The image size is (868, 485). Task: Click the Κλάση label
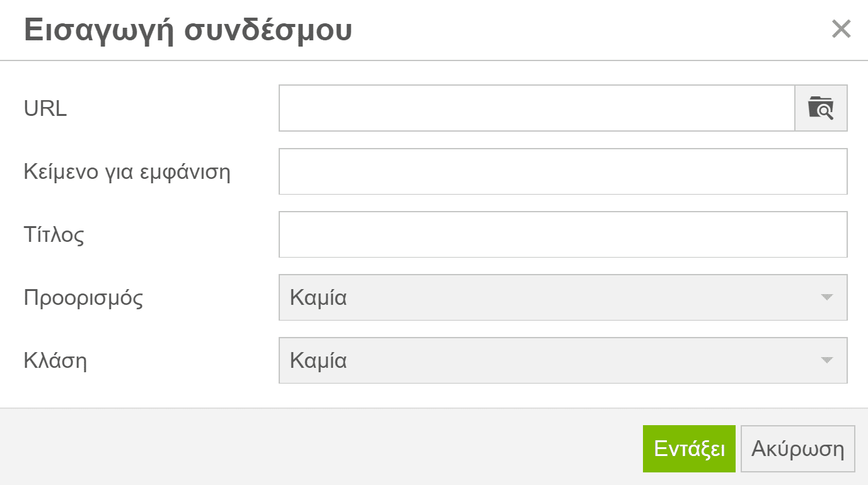(55, 361)
